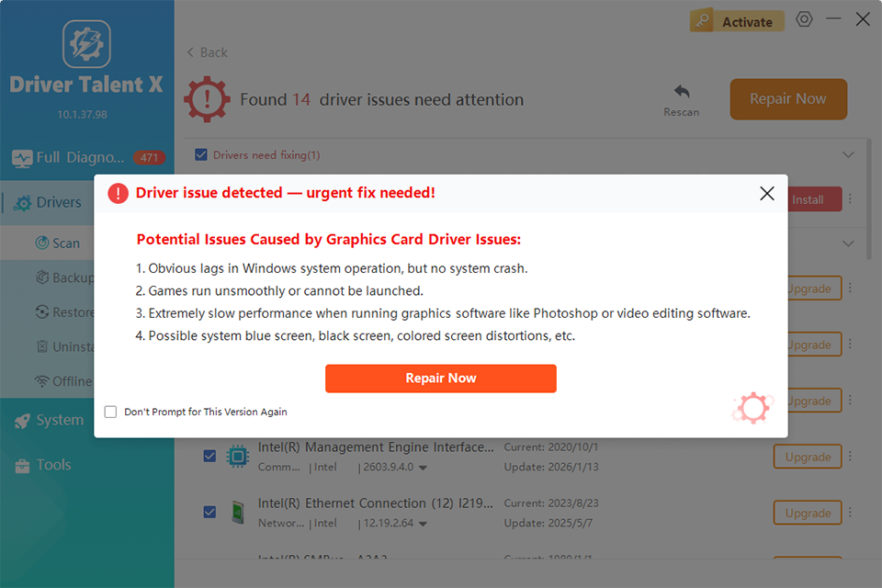Open more options for Ethernet Connection row
882x588 pixels.
(850, 513)
